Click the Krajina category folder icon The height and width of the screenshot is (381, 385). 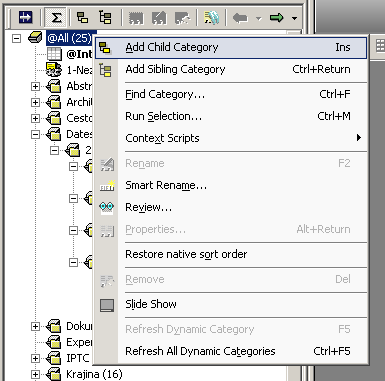[x=54, y=374]
